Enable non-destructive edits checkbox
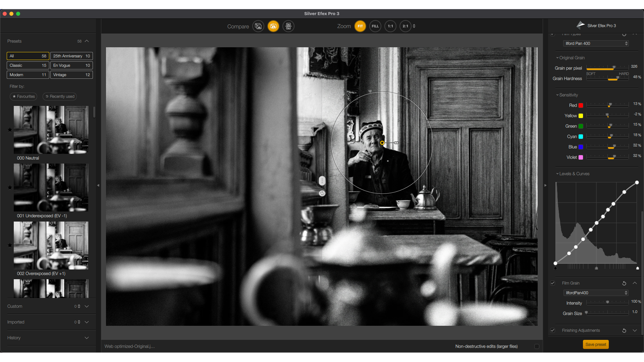 pyautogui.click(x=537, y=346)
